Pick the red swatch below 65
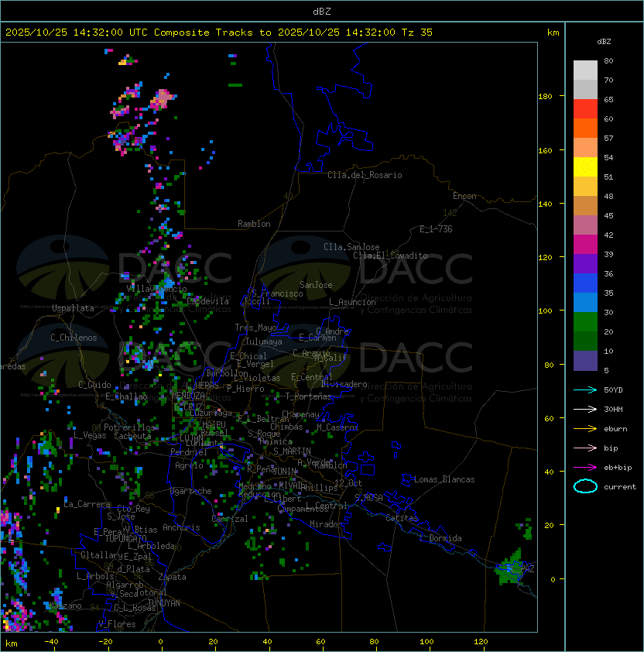 point(585,108)
